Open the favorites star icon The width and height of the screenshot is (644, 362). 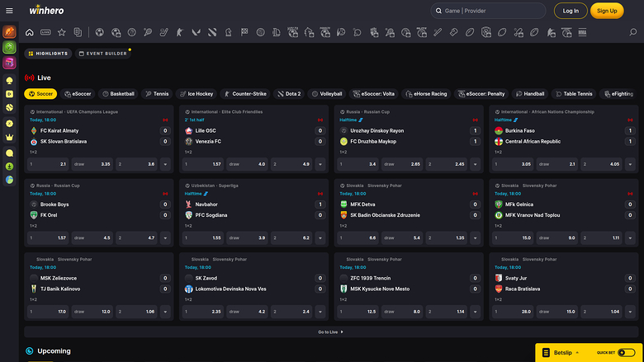click(x=61, y=33)
